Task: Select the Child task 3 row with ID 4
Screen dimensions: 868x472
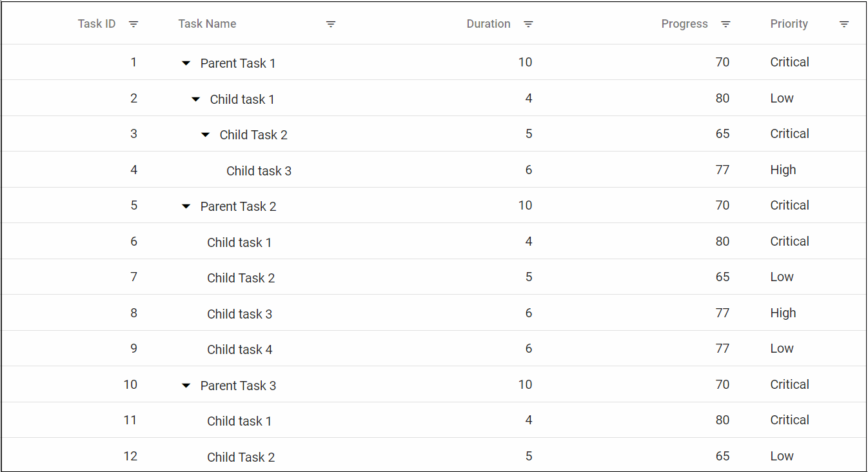Action: pos(259,171)
